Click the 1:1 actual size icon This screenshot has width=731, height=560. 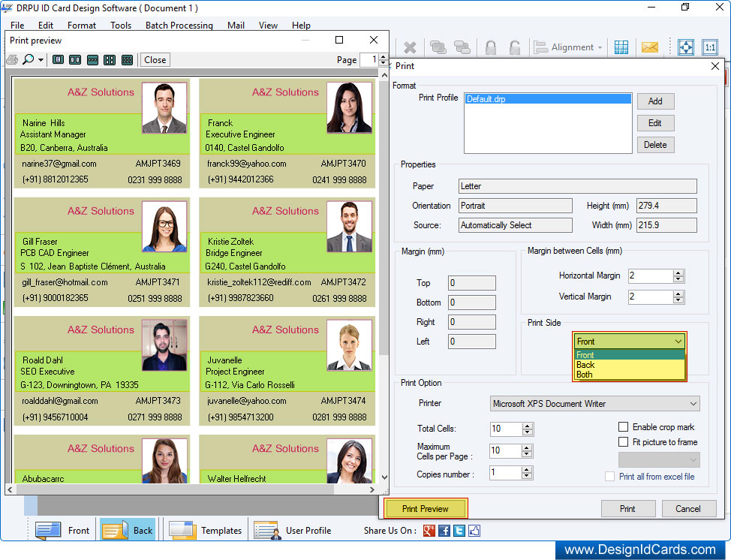coord(710,47)
